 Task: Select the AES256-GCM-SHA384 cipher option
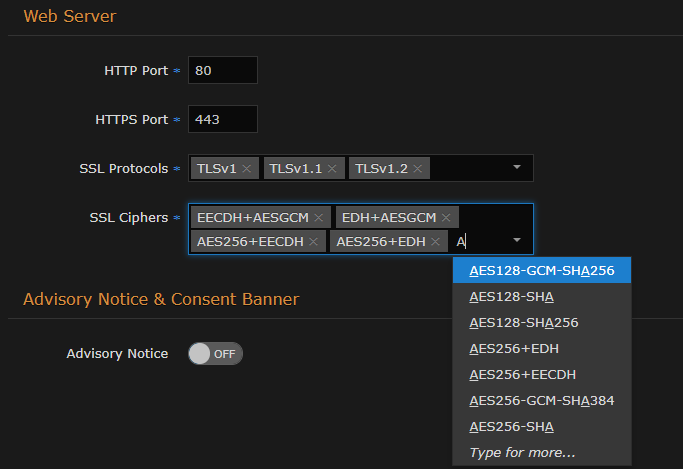[541, 401]
